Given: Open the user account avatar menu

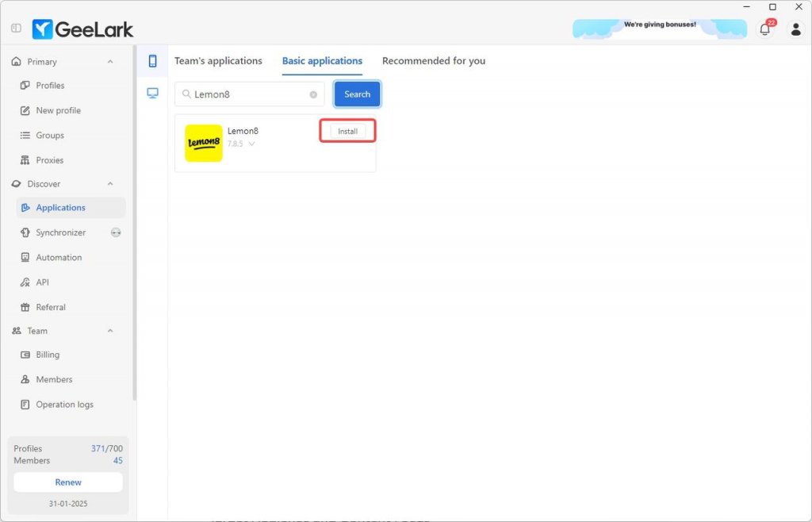Looking at the screenshot, I should tap(796, 29).
